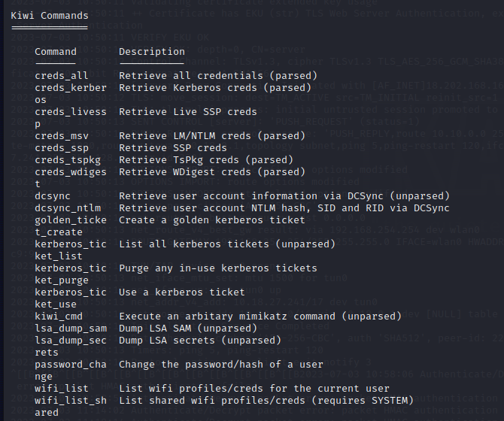Click 'List all kerberos tickets (unparsed)' description
Image resolution: width=504 pixels, height=421 pixels.
(227, 244)
